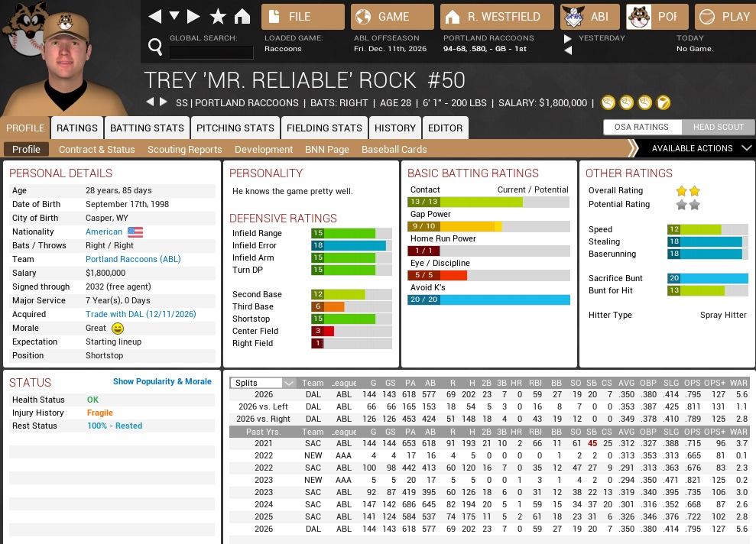Open the Portland Raccoons team menu
Screen dimensions: 756x544
coord(654,16)
